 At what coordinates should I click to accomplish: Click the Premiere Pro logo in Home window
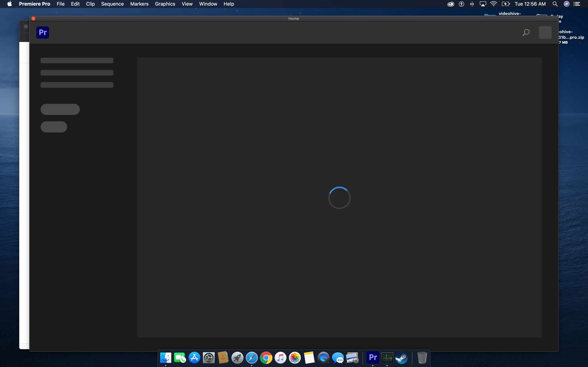coord(43,32)
